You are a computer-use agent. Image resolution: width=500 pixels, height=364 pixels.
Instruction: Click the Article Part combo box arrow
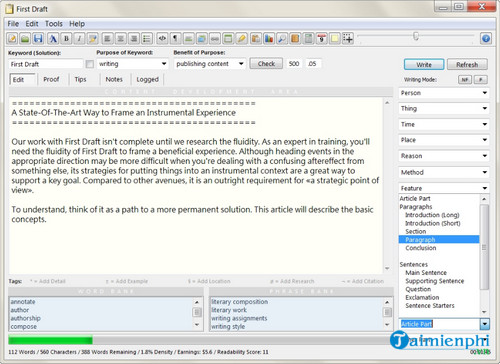coord(485,324)
